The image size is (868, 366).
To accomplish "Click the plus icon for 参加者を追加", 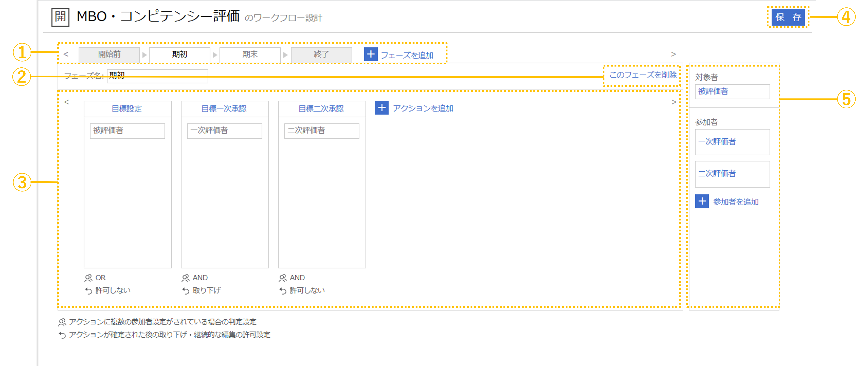I will (x=702, y=201).
